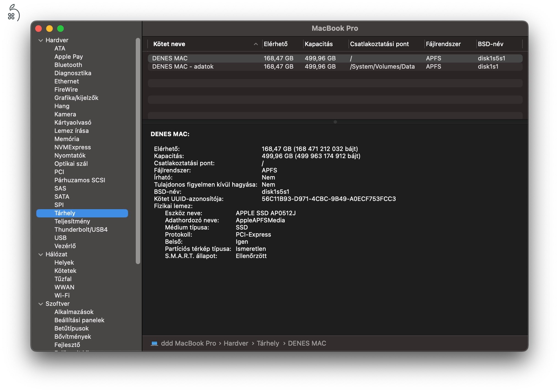Sort volumes by the Fájlrendszer column
559x392 pixels.
(443, 44)
